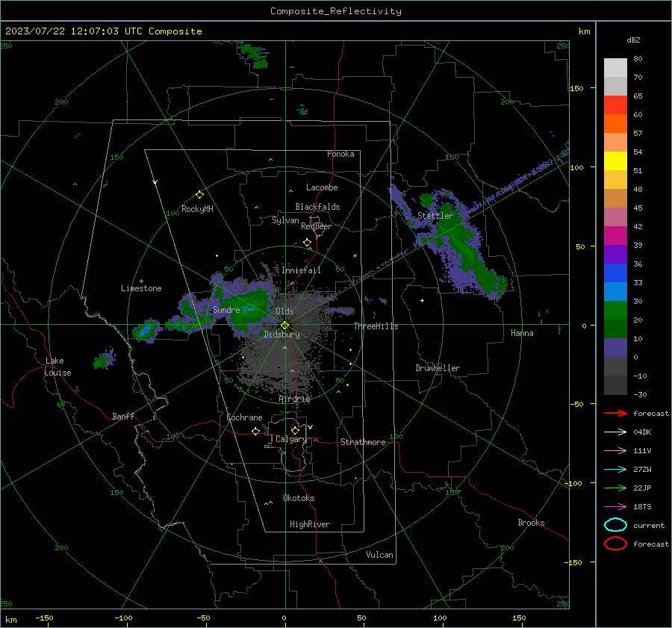Click the white 04DK arrow icon
672x628 pixels.
[615, 432]
